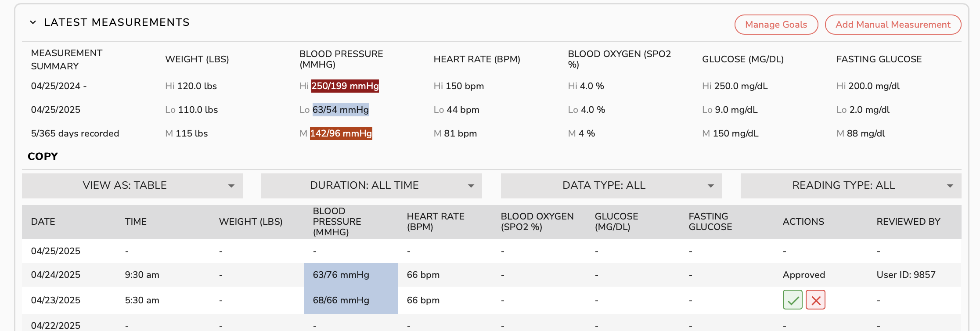Click the Manage Goals button
This screenshot has width=980, height=331.
click(x=776, y=25)
